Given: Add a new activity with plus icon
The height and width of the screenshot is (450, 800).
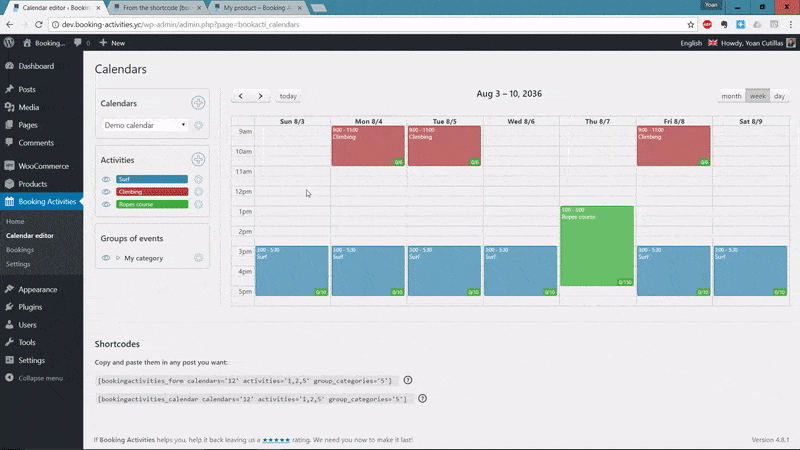Looking at the screenshot, I should (198, 159).
